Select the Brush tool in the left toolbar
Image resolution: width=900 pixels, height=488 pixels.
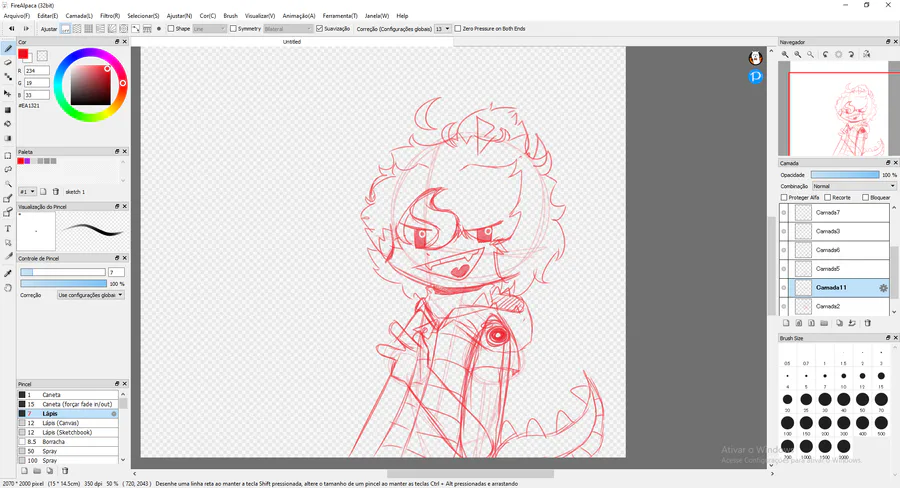pyautogui.click(x=8, y=49)
